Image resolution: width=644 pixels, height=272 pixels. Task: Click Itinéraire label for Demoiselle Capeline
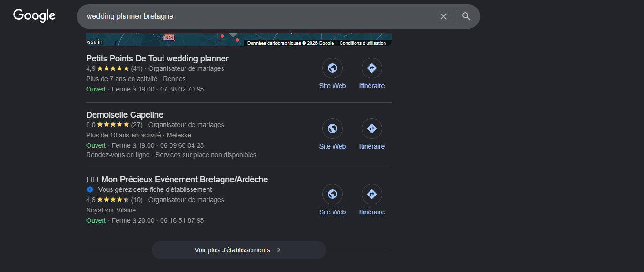(372, 146)
